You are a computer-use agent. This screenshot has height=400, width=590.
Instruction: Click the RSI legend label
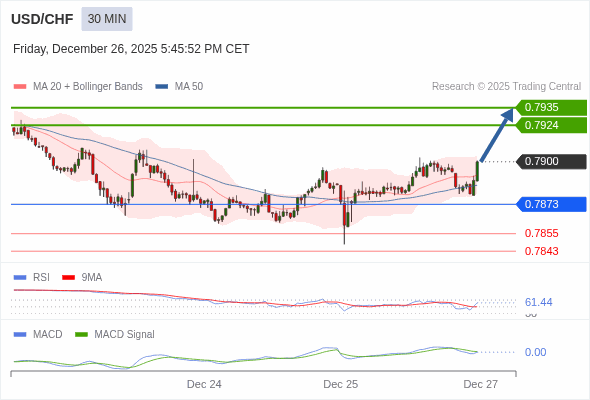tap(41, 278)
